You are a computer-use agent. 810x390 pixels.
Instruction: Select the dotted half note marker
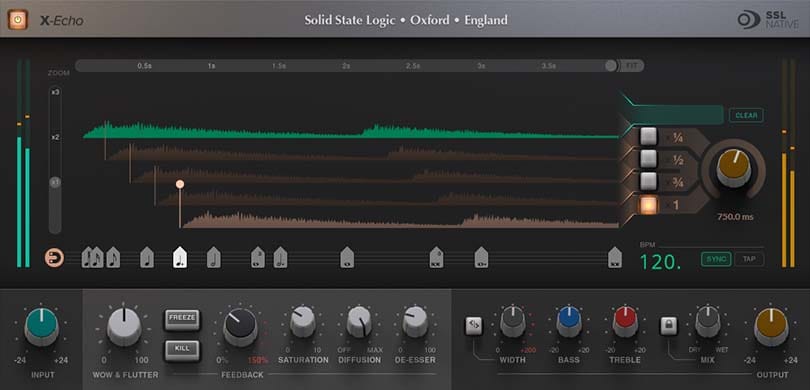(x=281, y=257)
